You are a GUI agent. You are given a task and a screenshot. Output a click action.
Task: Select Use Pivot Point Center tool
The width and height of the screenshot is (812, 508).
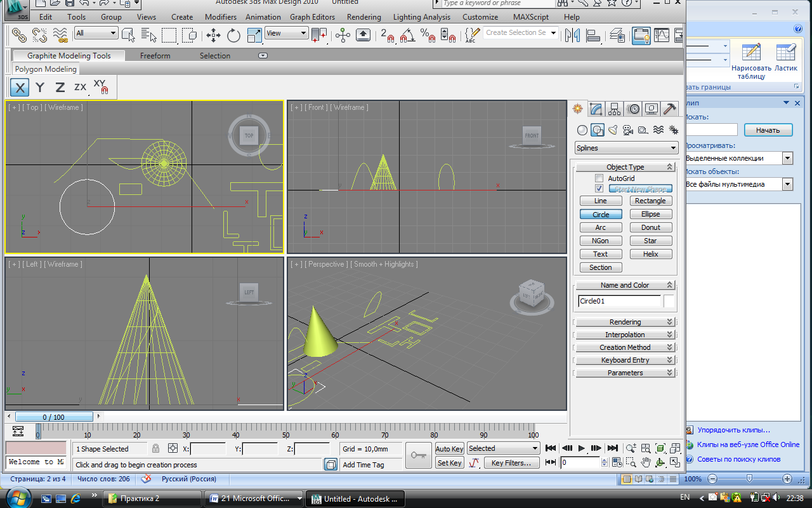(319, 35)
